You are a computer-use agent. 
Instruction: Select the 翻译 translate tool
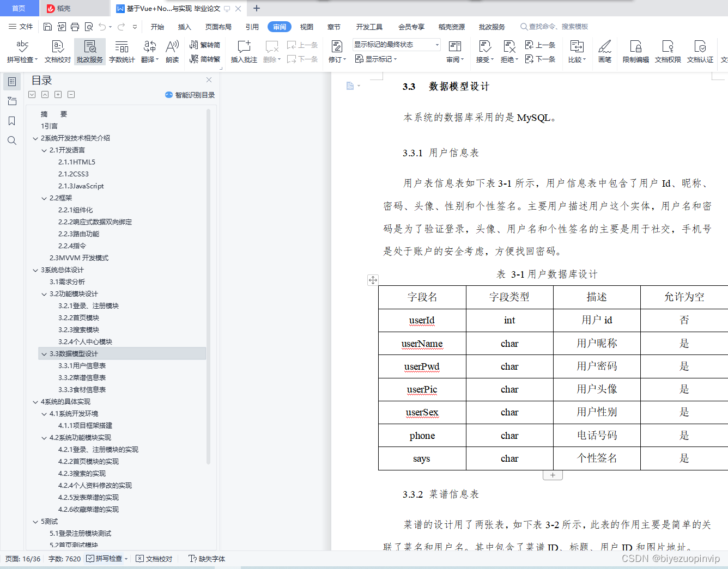coord(149,52)
